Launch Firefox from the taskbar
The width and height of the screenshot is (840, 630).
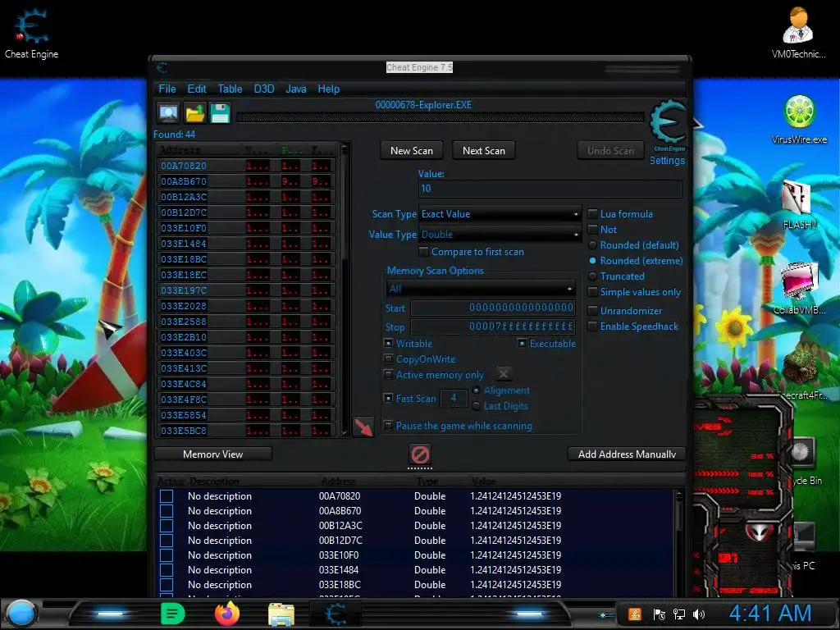pyautogui.click(x=227, y=614)
